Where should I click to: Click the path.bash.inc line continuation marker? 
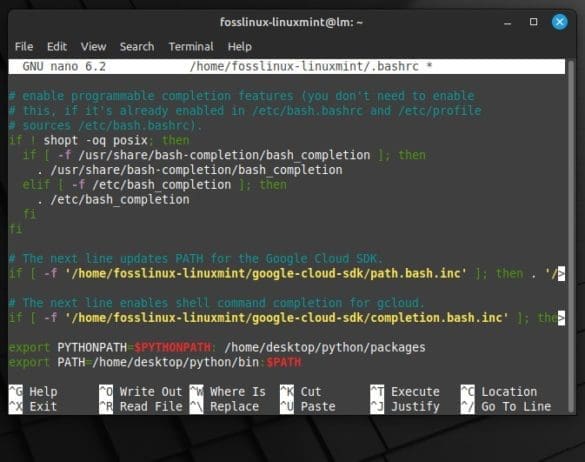pos(561,274)
